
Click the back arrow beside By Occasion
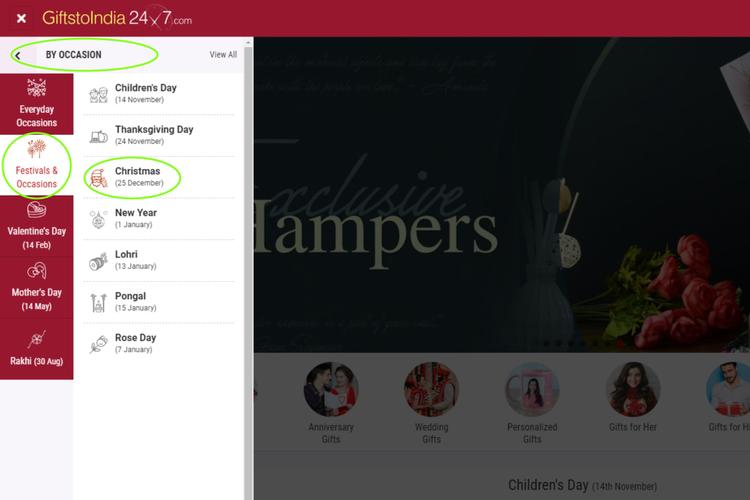point(18,55)
